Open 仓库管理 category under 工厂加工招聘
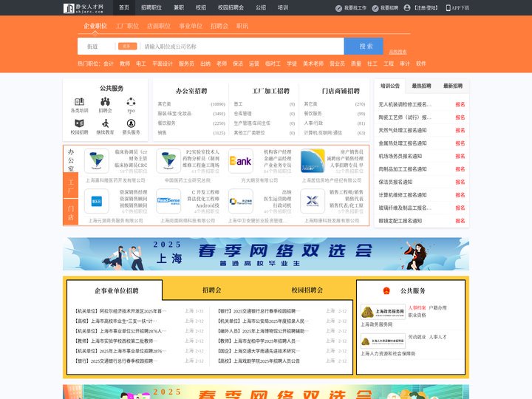The width and height of the screenshot is (532, 399). click(242, 114)
